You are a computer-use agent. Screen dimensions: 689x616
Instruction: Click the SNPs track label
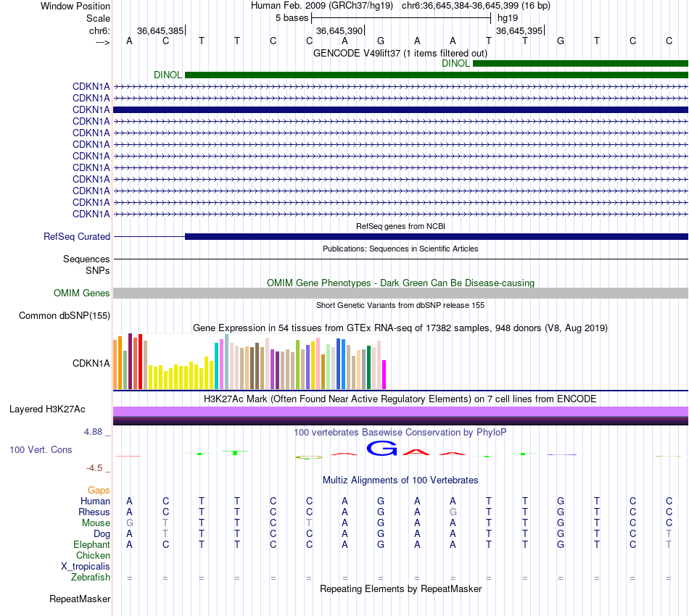click(98, 270)
